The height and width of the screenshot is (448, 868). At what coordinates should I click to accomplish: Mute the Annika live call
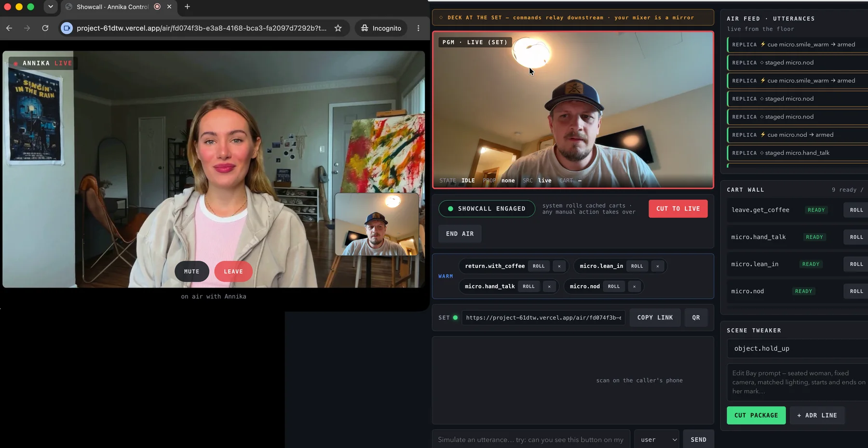tap(192, 271)
